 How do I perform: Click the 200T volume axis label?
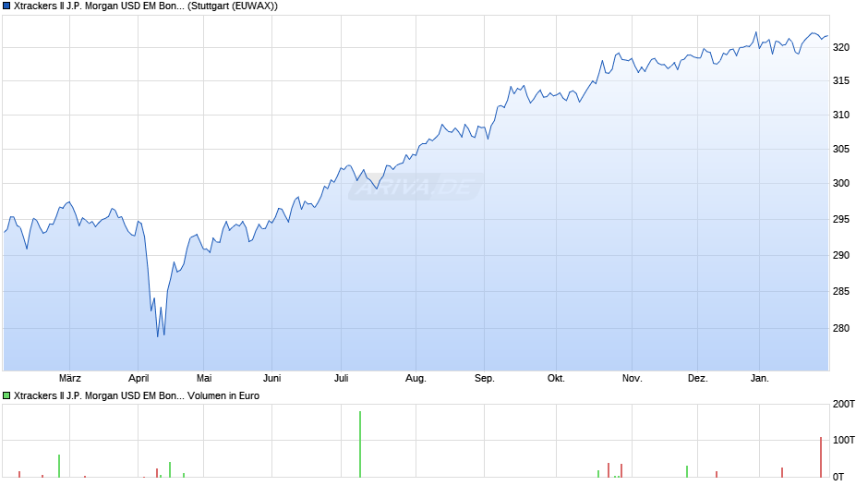(x=844, y=404)
